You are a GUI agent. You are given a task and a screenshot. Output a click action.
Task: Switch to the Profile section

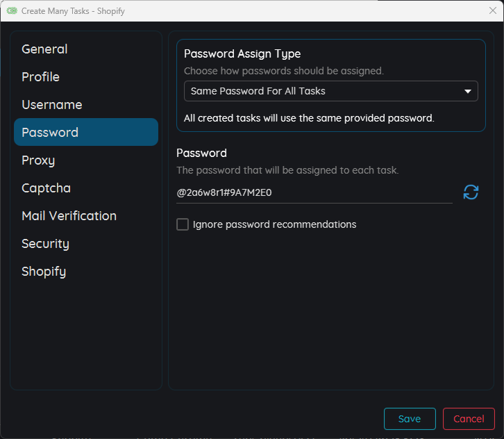click(x=41, y=77)
